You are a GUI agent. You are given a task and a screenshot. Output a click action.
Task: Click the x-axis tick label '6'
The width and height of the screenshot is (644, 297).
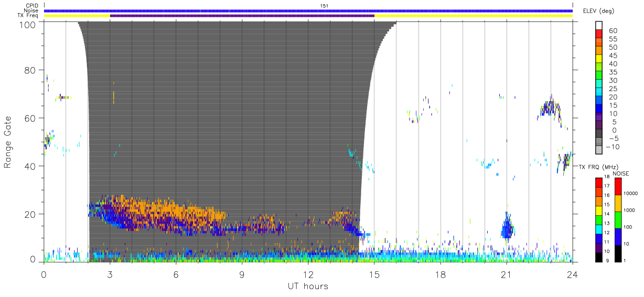point(176,274)
